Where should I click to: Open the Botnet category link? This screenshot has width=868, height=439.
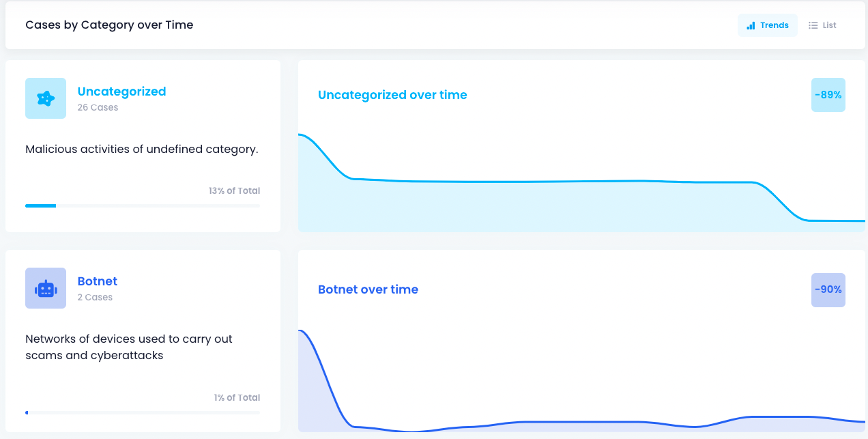(97, 281)
